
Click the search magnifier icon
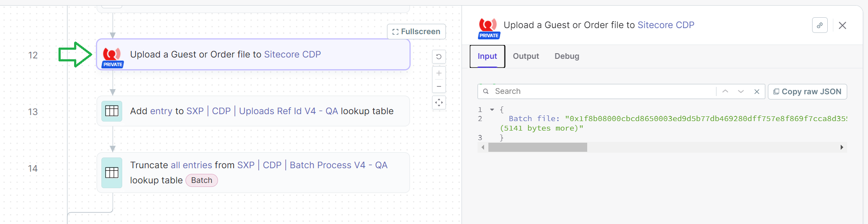click(486, 91)
